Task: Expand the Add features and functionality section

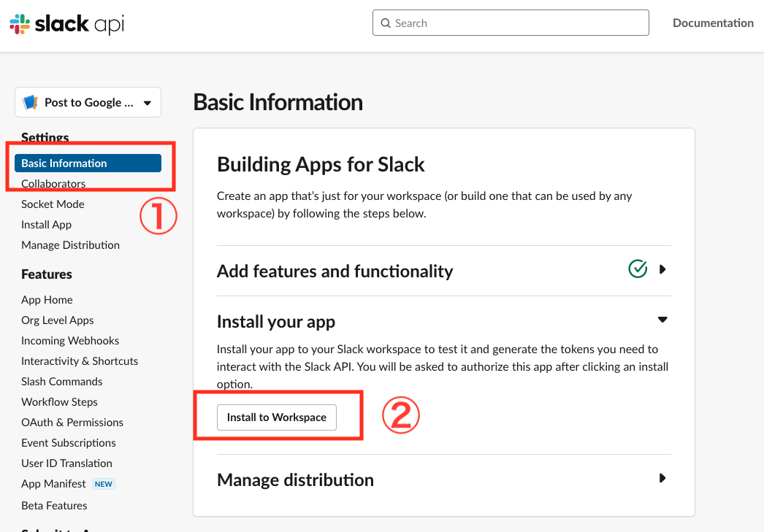Action: [662, 269]
